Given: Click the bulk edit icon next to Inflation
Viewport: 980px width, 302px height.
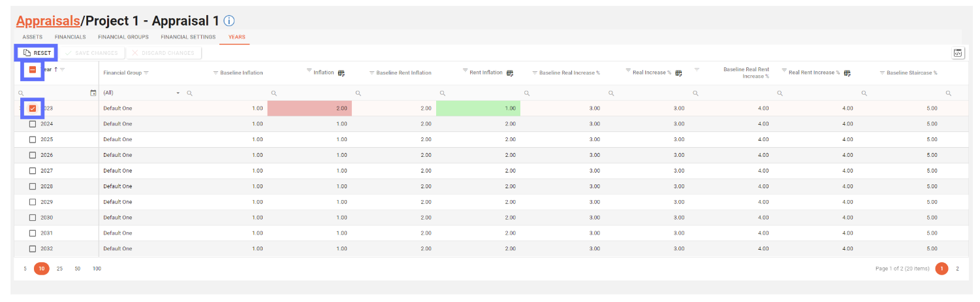Looking at the screenshot, I should [x=341, y=73].
